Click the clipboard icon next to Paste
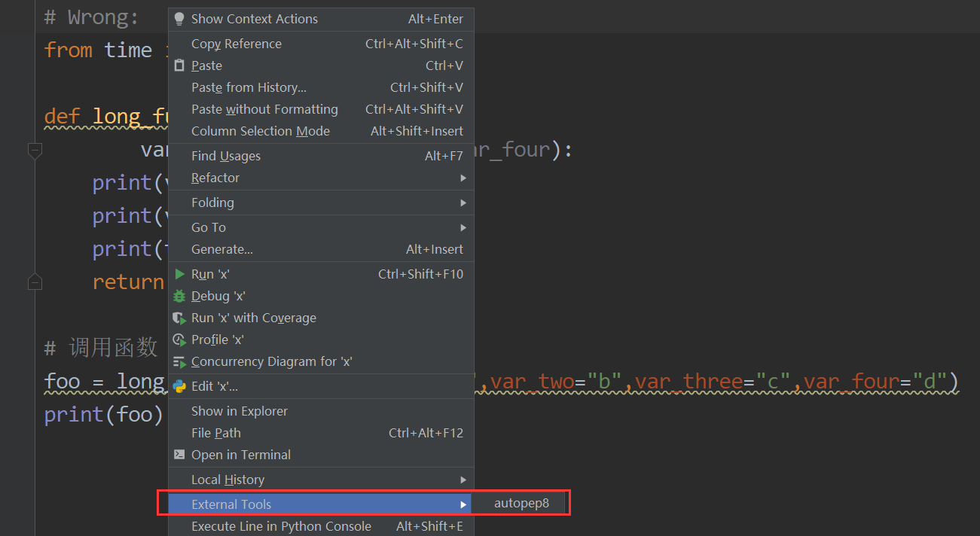 point(179,65)
